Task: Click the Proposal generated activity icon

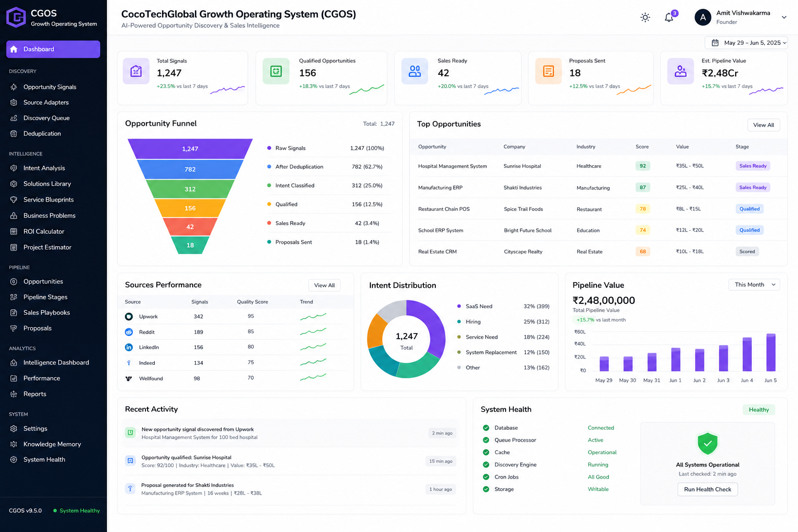Action: coord(130,488)
